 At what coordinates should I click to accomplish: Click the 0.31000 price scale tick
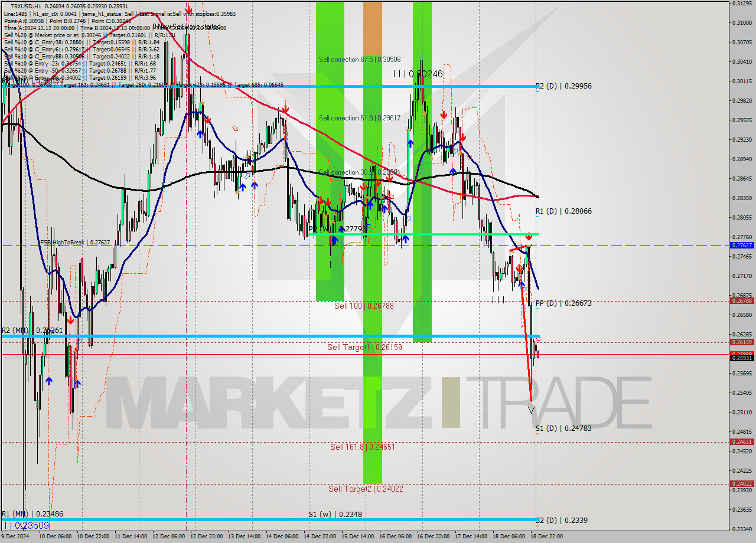pyautogui.click(x=742, y=22)
